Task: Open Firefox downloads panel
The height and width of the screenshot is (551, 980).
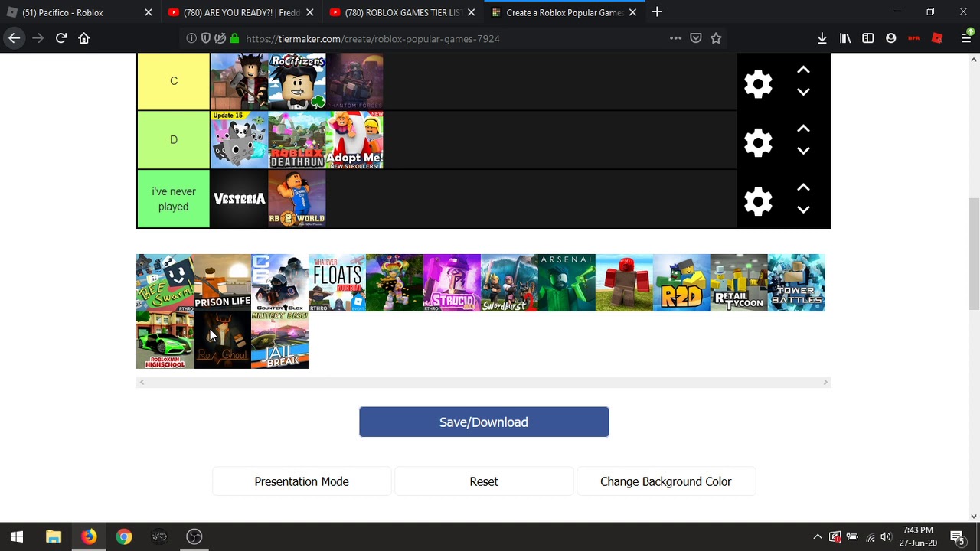Action: 822,38
